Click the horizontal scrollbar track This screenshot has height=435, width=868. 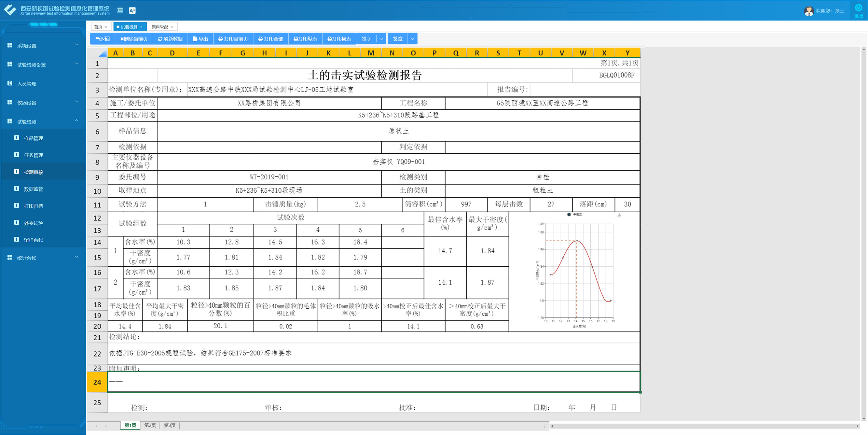(704, 426)
